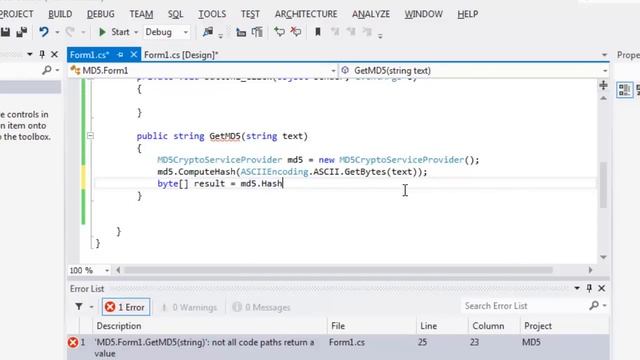Viewport: 640px width, 360px height.
Task: Click the decrease indent icon
Action: coord(241,32)
